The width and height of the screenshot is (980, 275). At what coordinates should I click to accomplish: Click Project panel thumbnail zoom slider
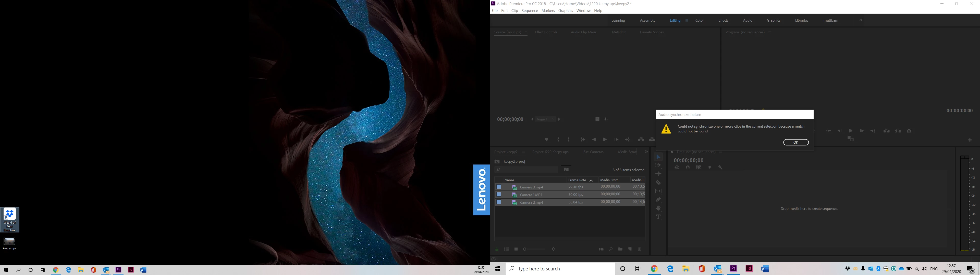tap(535, 249)
